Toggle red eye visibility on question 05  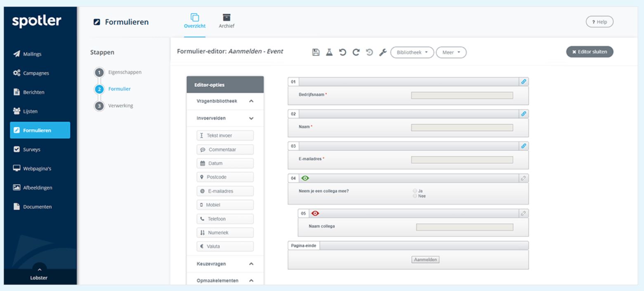click(x=316, y=213)
